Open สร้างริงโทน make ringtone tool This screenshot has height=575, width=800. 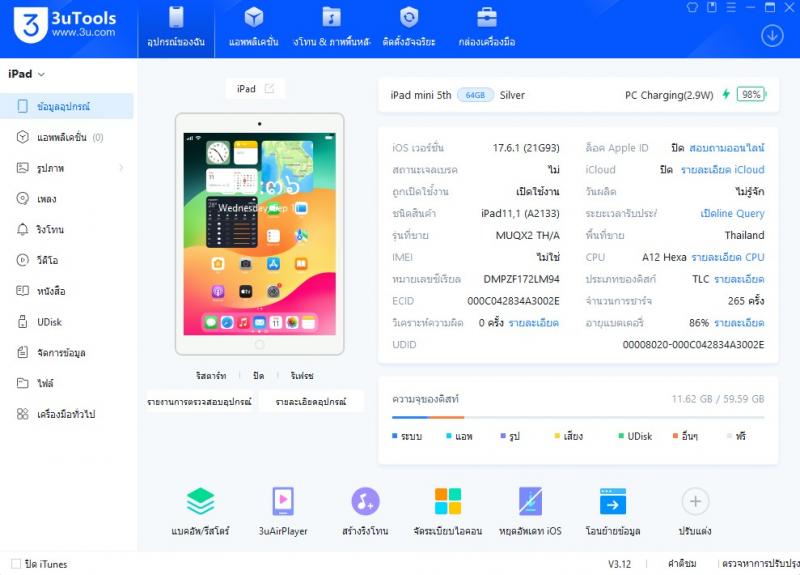tap(365, 511)
